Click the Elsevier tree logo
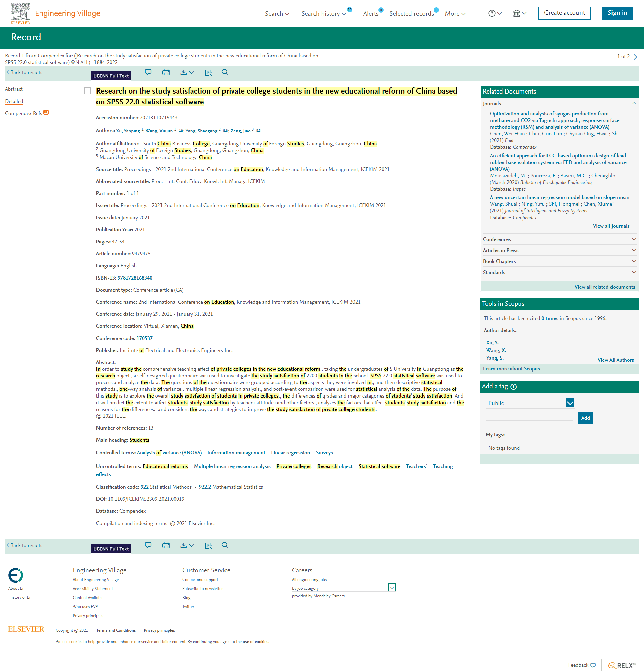644x671 pixels. coord(20,13)
